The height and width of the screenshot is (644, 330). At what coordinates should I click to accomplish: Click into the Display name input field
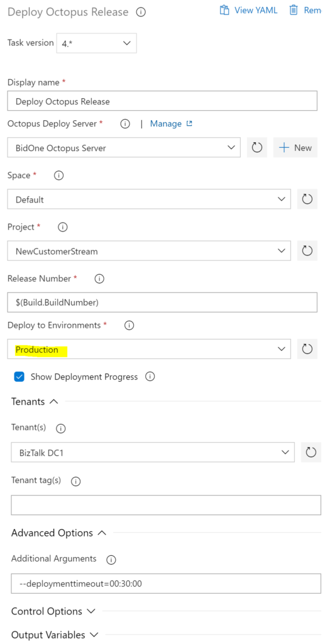(x=162, y=101)
